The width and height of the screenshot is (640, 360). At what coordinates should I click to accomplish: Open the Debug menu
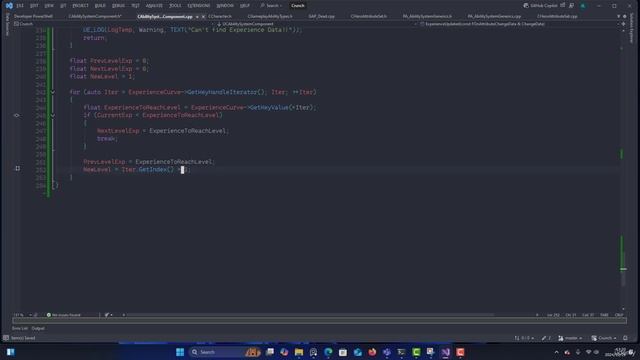tap(118, 6)
